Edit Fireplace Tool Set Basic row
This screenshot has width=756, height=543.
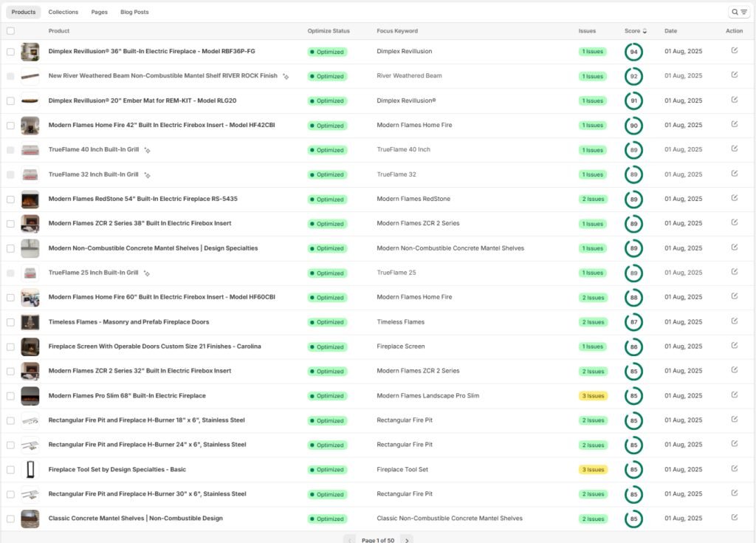735,468
